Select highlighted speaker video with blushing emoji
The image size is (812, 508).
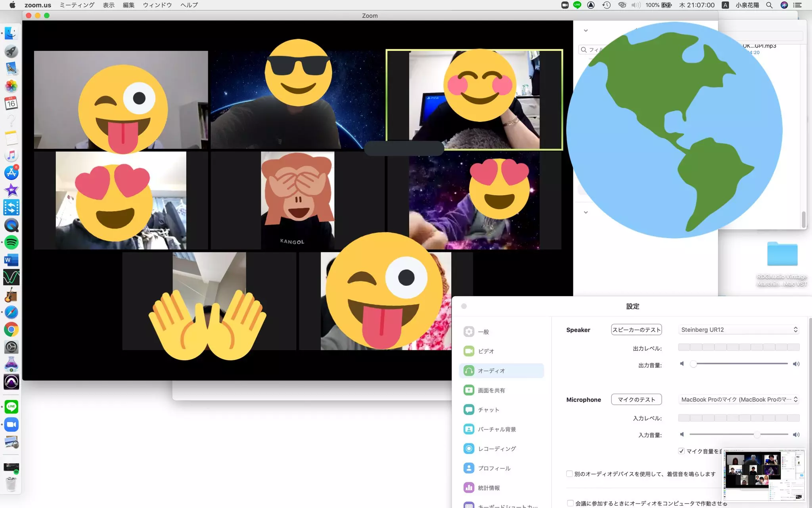coord(474,100)
